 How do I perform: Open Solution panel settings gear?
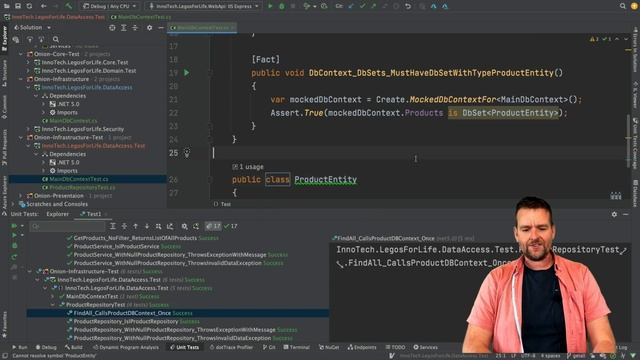[x=149, y=28]
